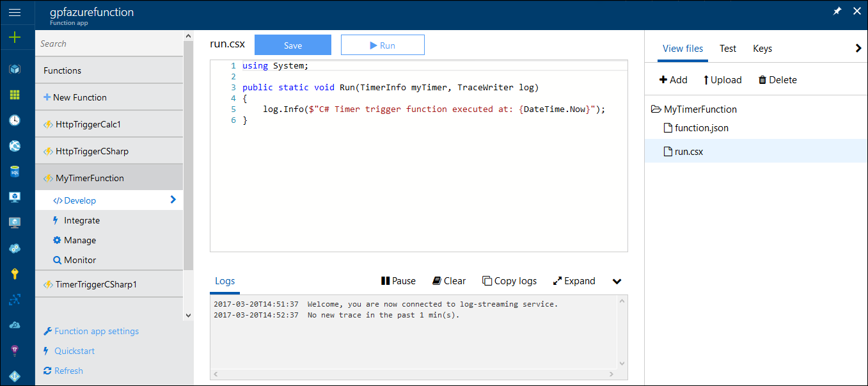This screenshot has height=386, width=868.
Task: Click Upload in the files panel
Action: pos(722,80)
